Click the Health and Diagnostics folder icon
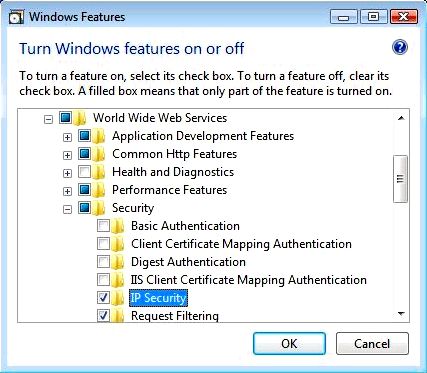This screenshot has height=373, width=427. 99,172
